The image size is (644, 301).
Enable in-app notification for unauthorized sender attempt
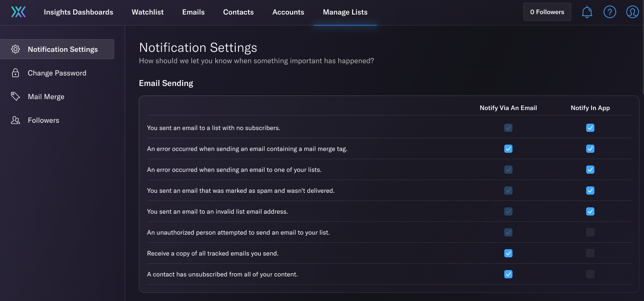(x=590, y=232)
